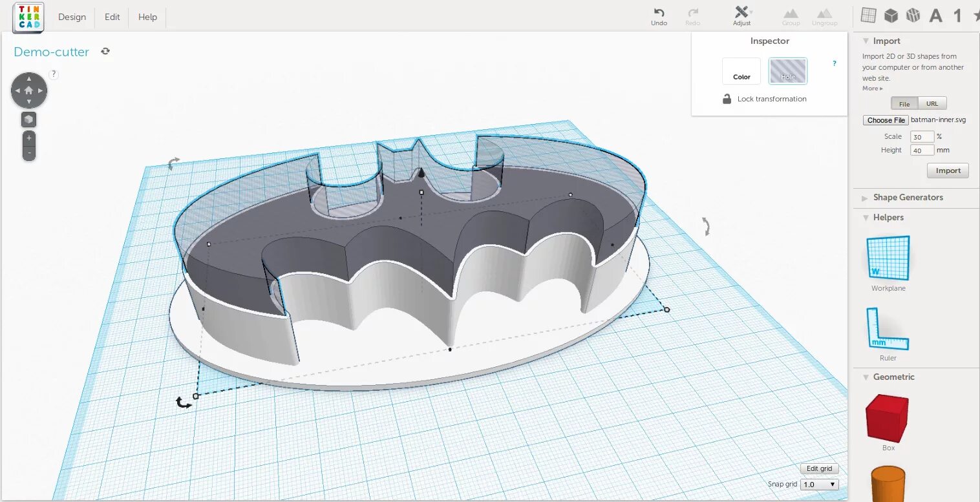The height and width of the screenshot is (502, 980).
Task: Click the home view button in navigation pad
Action: pyautogui.click(x=28, y=91)
